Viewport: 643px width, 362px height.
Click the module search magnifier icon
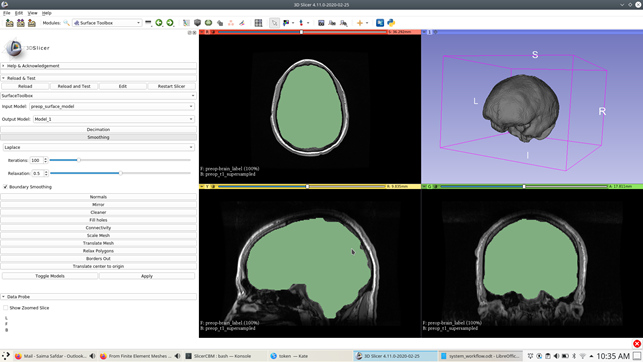[66, 23]
